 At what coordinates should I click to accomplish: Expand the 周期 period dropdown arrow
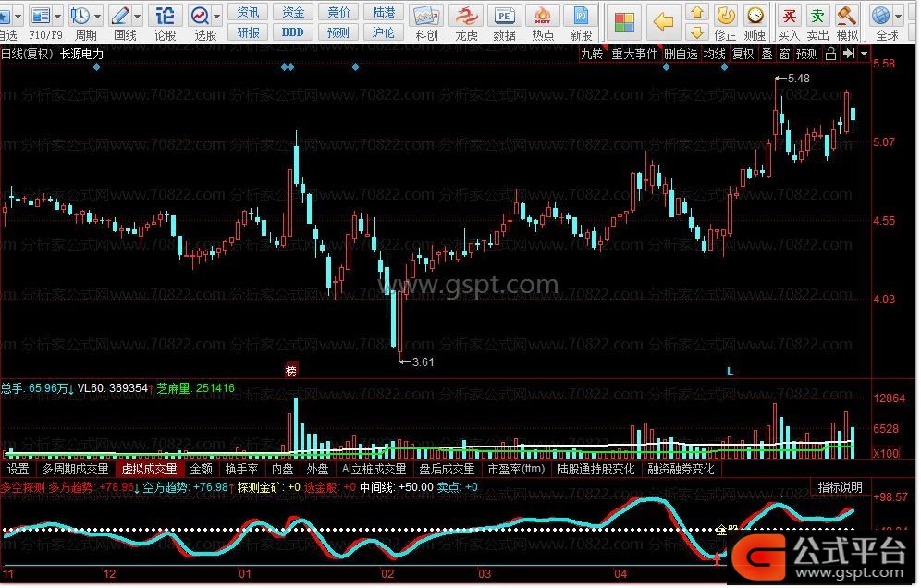97,16
